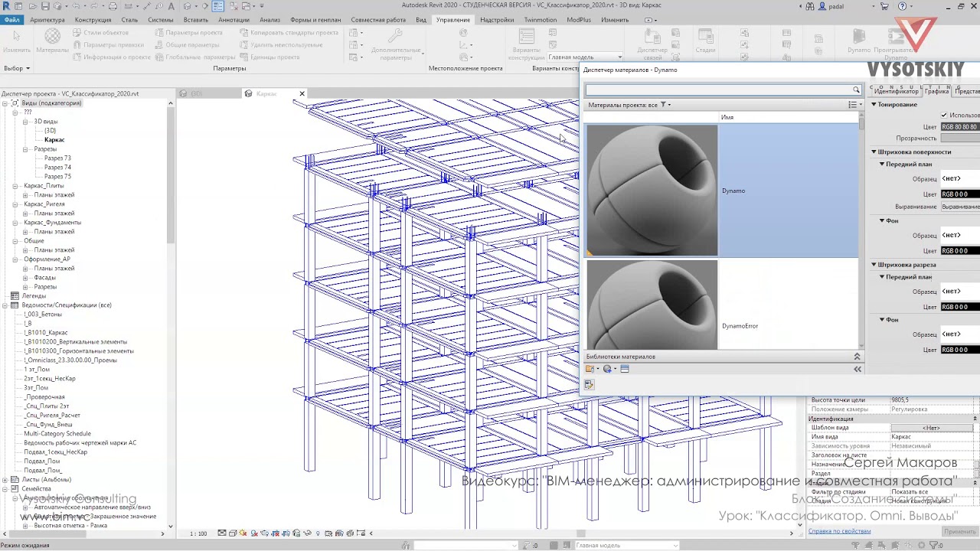
Task: Expand the Выбор selection dropdown
Action: [16, 68]
